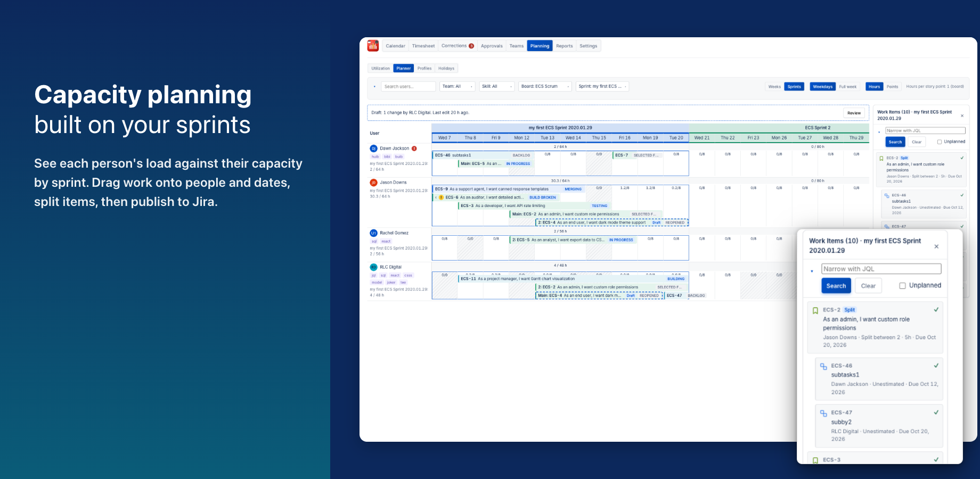This screenshot has height=479, width=980.
Task: Open the Skill: All dropdown
Action: 497,86
